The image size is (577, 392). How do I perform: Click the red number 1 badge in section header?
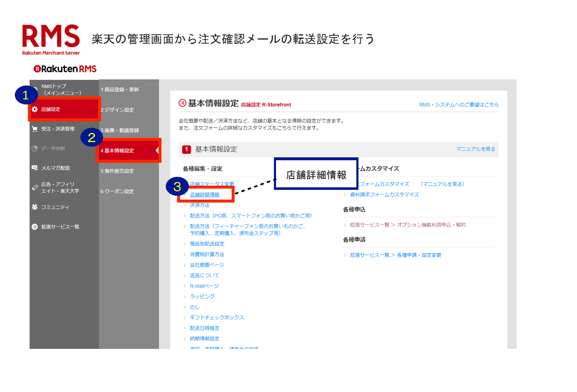(x=186, y=149)
